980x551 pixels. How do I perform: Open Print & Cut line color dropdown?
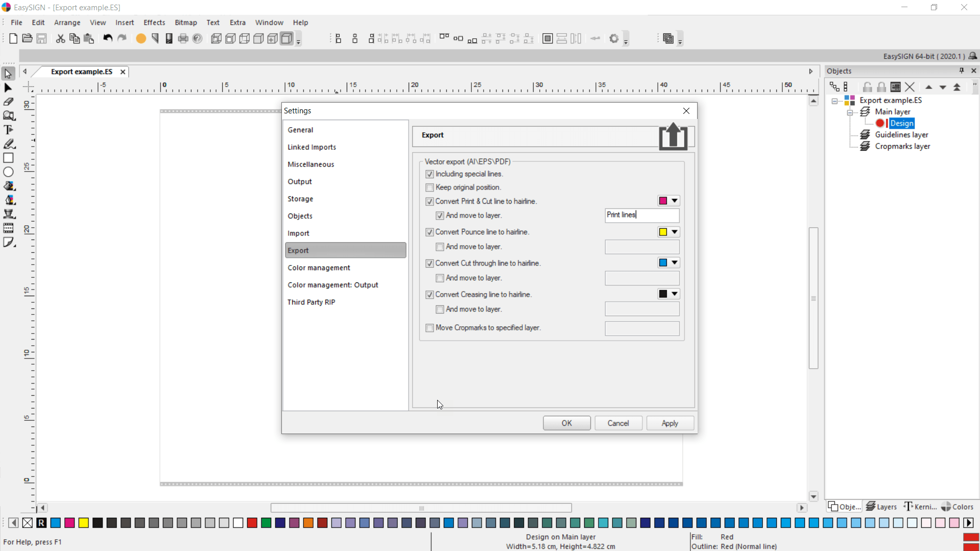coord(674,201)
